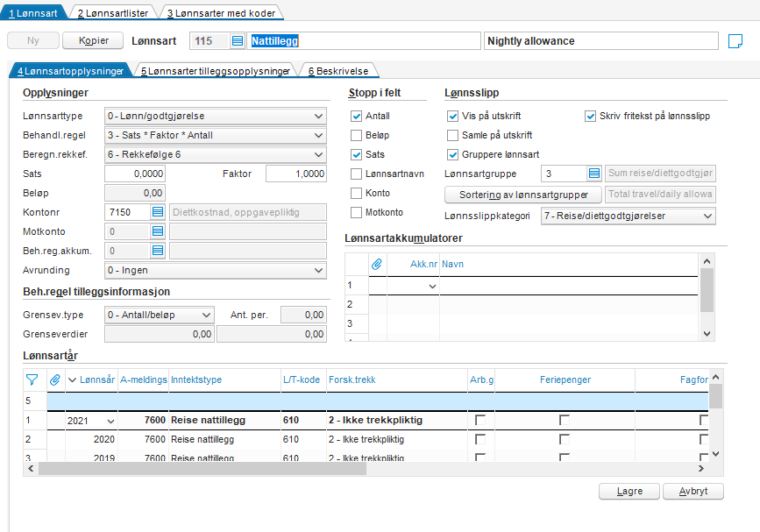Open Lønnsartgruppe lookup icon next to 3

click(x=593, y=174)
